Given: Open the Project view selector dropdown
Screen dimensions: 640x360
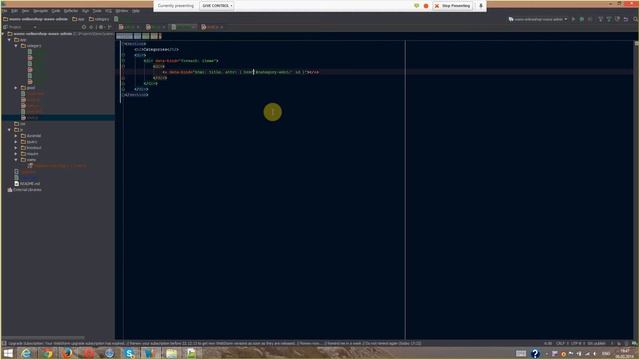Looking at the screenshot, I should click(x=20, y=27).
